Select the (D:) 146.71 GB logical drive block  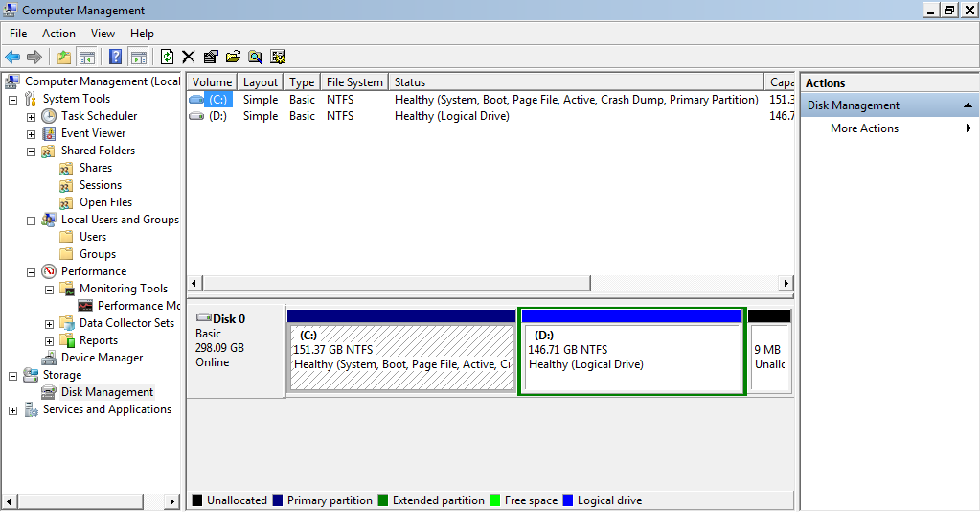pos(632,351)
